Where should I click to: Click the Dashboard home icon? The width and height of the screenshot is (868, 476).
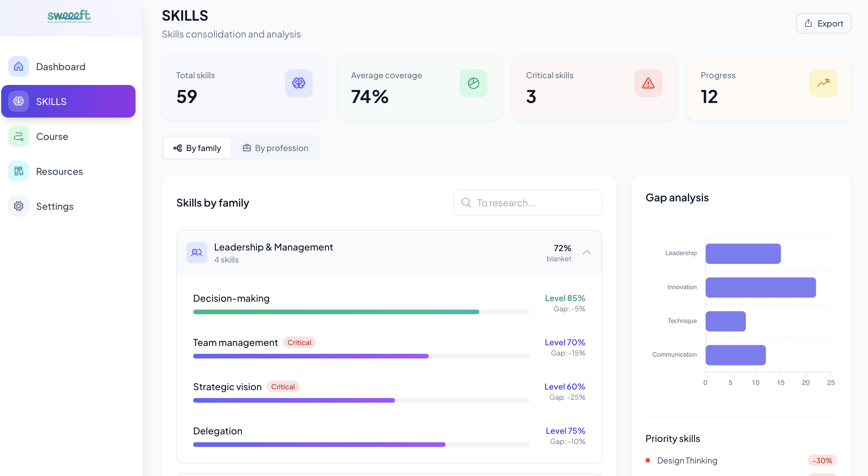pos(19,66)
